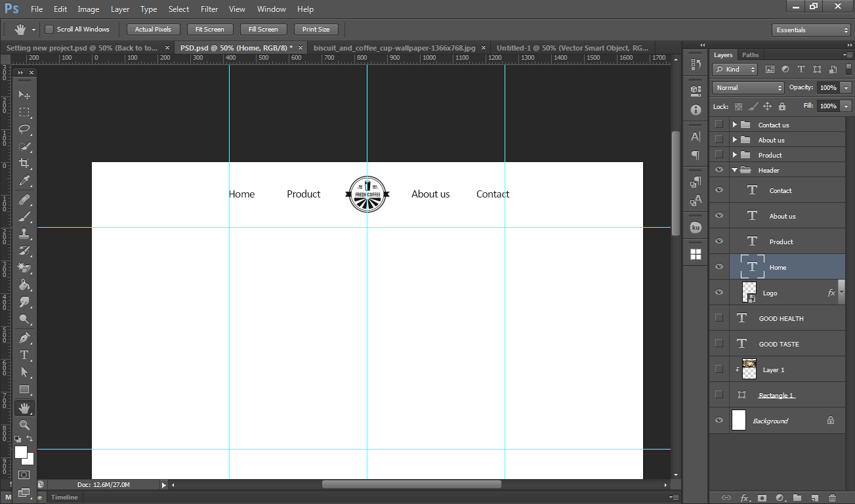Select the Smudge tool
The width and height of the screenshot is (855, 504).
click(24, 302)
